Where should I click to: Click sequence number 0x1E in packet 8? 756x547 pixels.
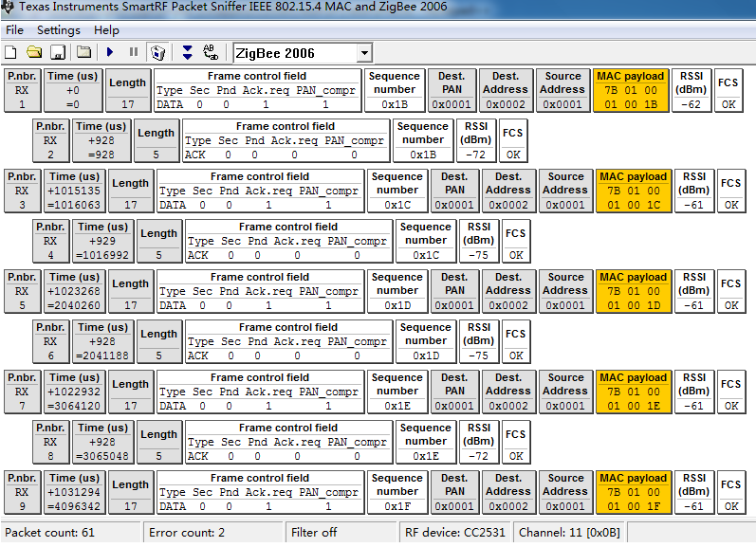(x=426, y=442)
